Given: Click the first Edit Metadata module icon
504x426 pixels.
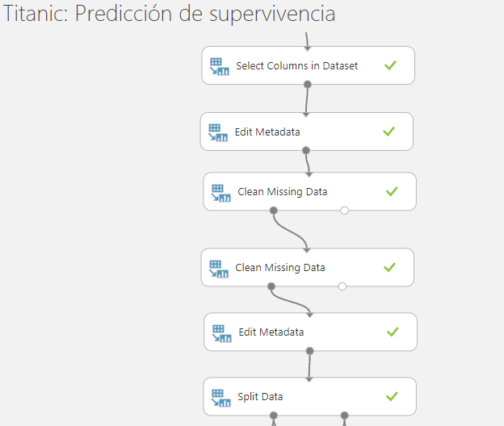Looking at the screenshot, I should pos(218,132).
